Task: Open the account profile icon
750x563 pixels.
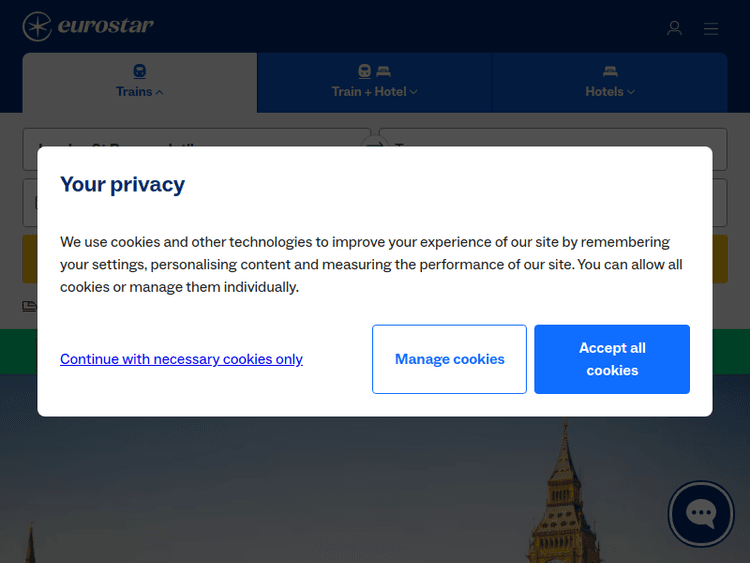Action: click(x=674, y=29)
